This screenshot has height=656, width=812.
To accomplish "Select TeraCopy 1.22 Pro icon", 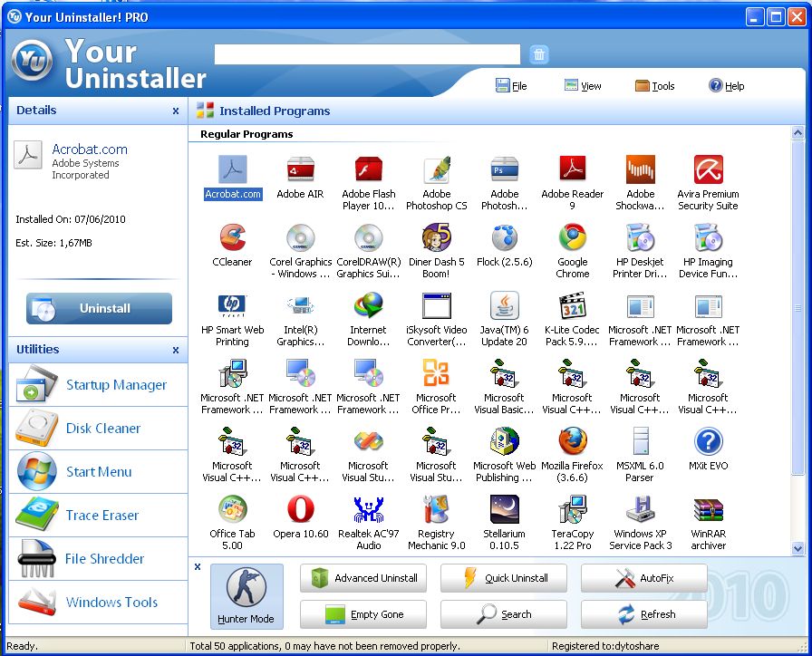I will coord(572,509).
